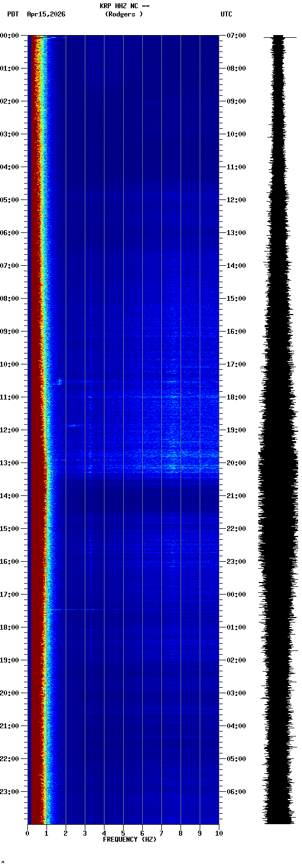Click the '21:00' PDT time label
Screen dimensions: 302x868
pyautogui.click(x=9, y=726)
